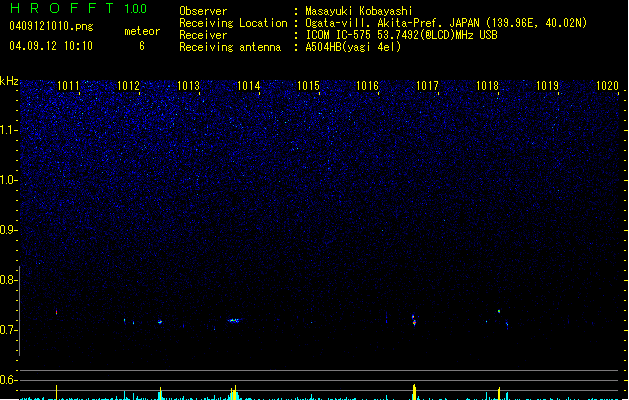The image size is (629, 400).
Task: Click the 1019 time axis marker
Action: pos(547,86)
